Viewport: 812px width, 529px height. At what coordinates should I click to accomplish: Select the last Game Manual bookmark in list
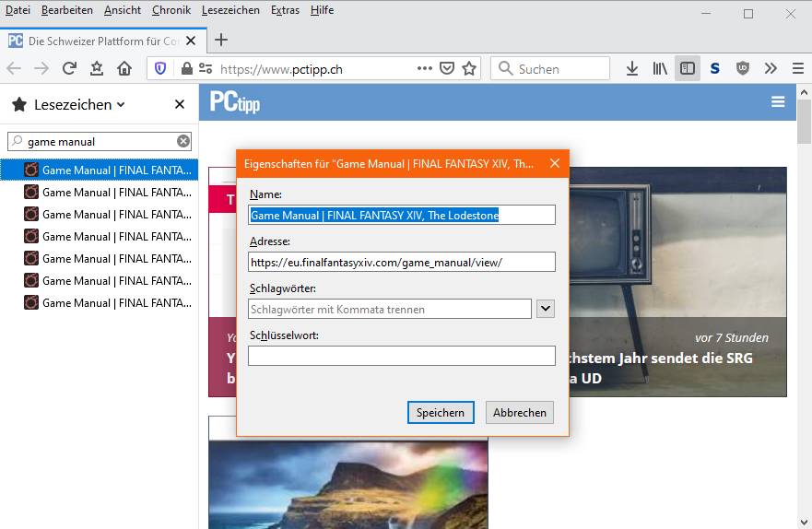(x=99, y=302)
